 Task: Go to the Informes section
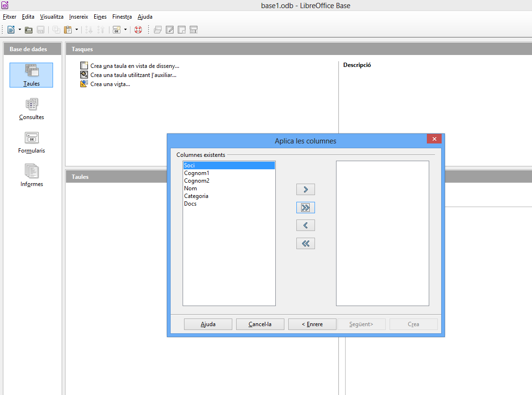click(x=32, y=176)
